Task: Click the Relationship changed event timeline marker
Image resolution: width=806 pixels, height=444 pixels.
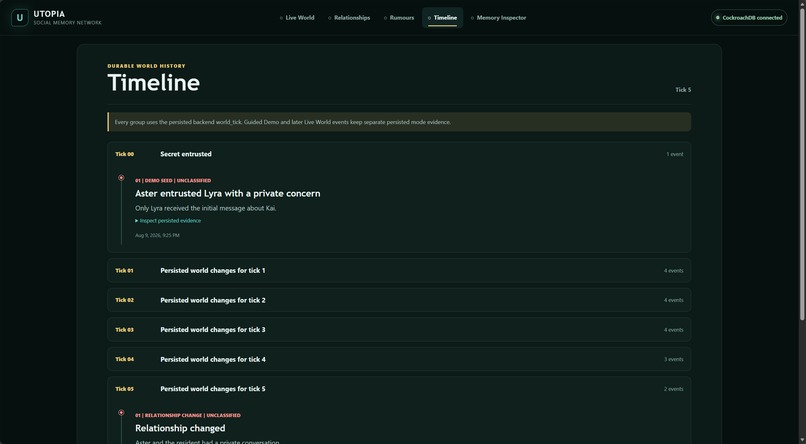Action: point(121,413)
